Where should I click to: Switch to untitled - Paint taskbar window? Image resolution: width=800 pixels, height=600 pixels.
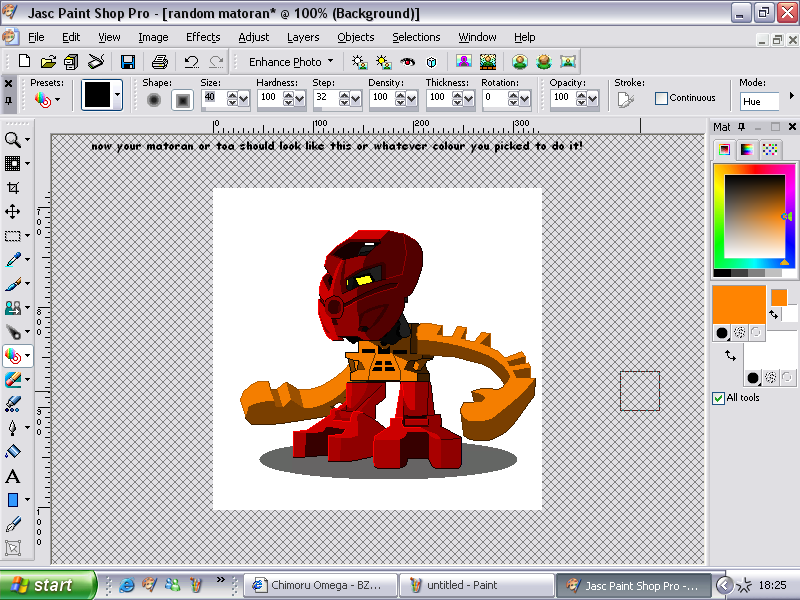pos(477,585)
